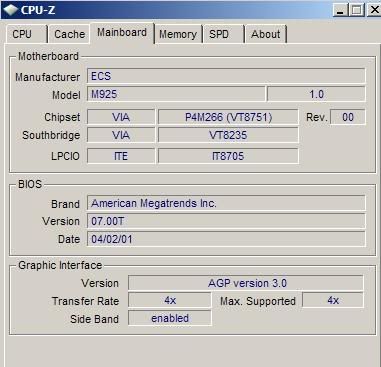Select the Mainboard tab
This screenshot has width=381, height=367.
coord(122,33)
